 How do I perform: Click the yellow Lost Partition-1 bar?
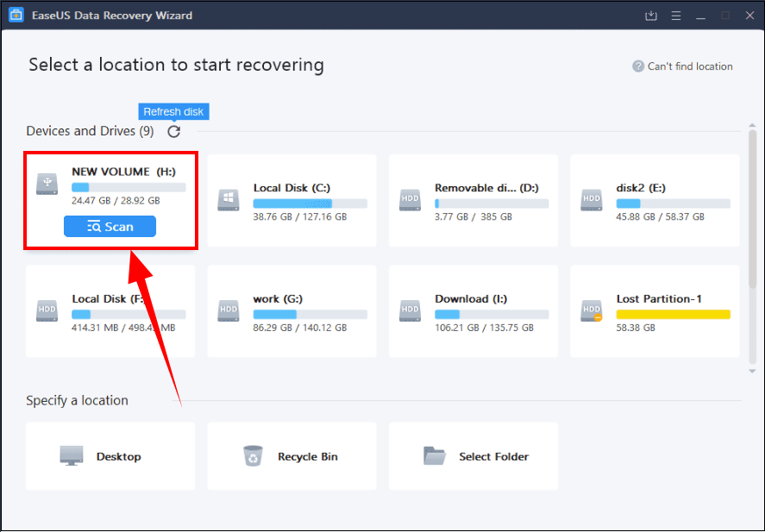[x=674, y=314]
